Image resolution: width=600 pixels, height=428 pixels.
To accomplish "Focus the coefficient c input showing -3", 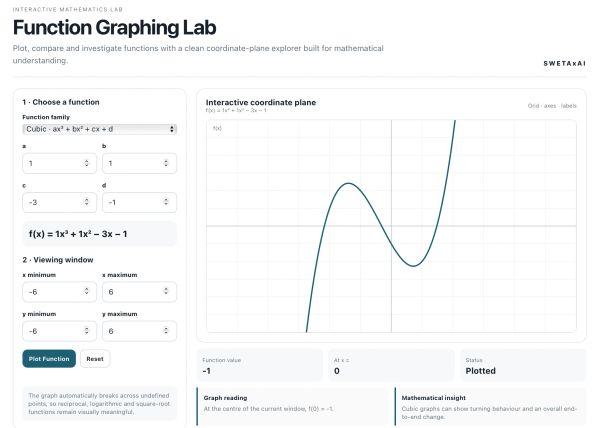I will pyautogui.click(x=59, y=202).
